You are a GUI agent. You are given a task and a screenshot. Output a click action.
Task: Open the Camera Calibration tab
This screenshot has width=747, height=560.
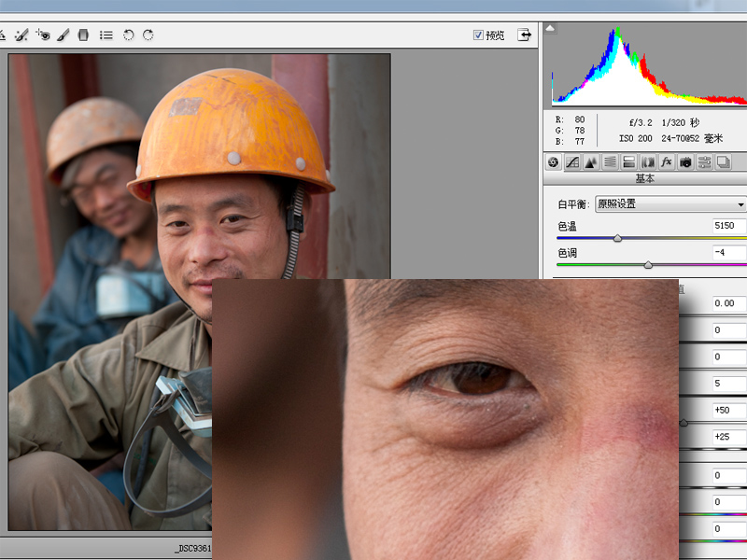685,162
